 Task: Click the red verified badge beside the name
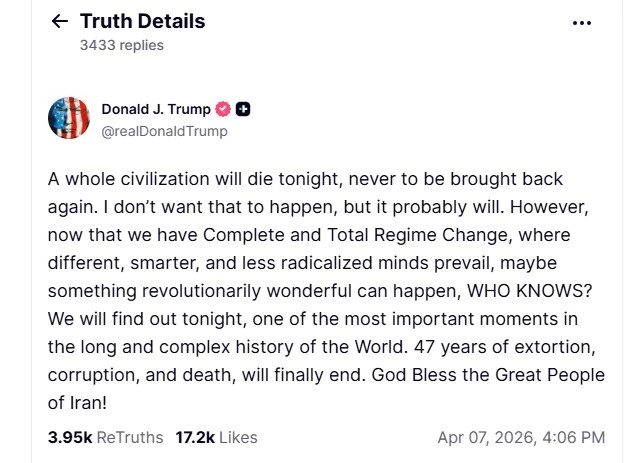(223, 109)
